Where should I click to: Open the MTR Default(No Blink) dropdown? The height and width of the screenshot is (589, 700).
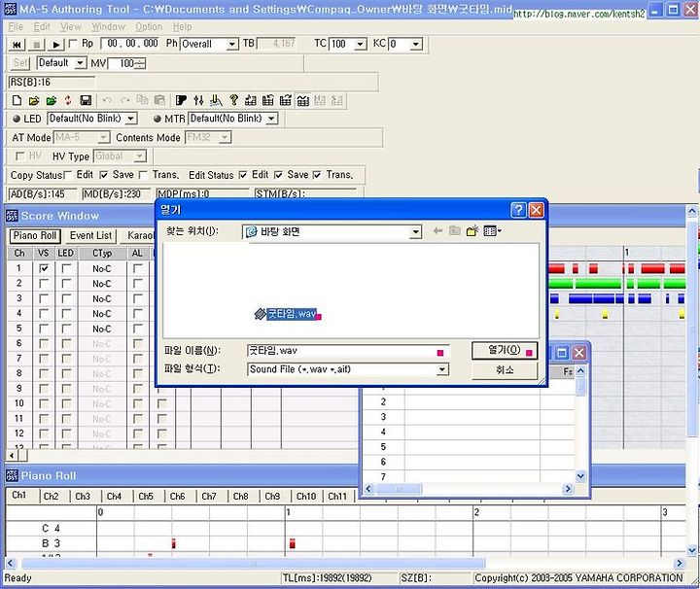pyautogui.click(x=271, y=119)
